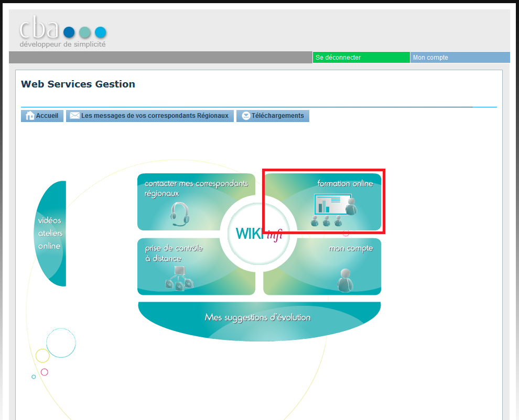Click the cba logo
519x420 pixels.
coord(62,31)
